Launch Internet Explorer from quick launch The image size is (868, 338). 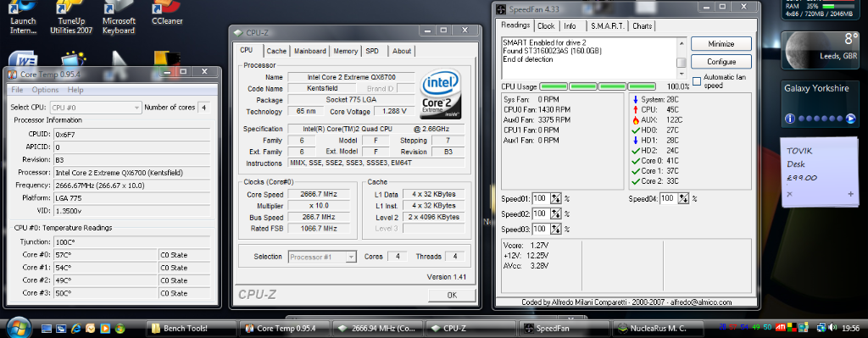75,328
